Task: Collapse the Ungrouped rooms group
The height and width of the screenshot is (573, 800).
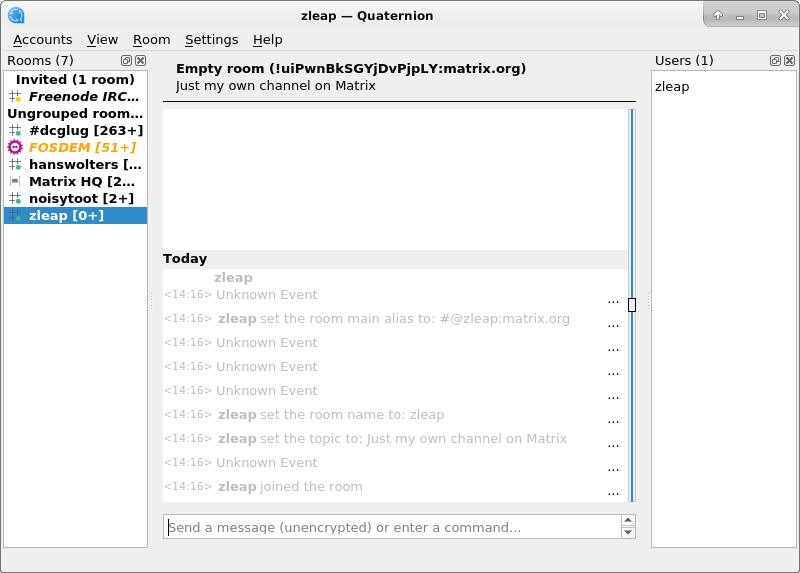Action: 75,113
